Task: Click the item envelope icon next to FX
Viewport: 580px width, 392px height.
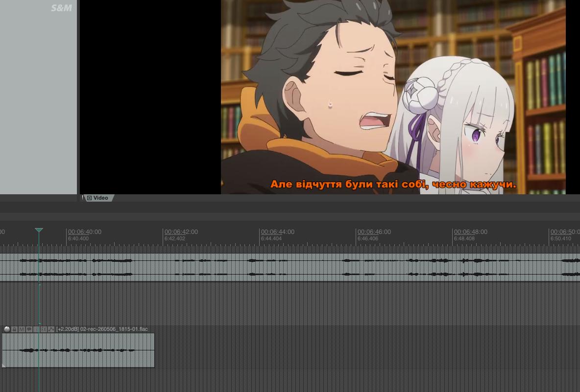Action: pyautogui.click(x=51, y=329)
